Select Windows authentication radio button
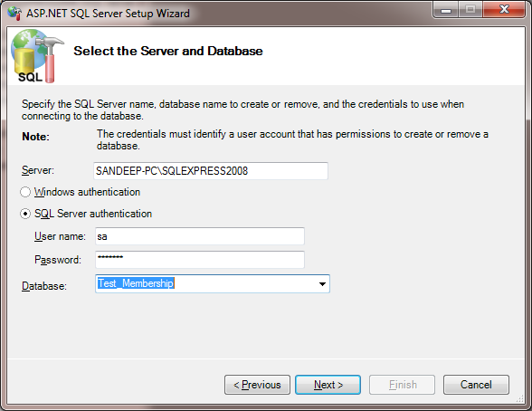Image resolution: width=532 pixels, height=411 pixels. (25, 192)
